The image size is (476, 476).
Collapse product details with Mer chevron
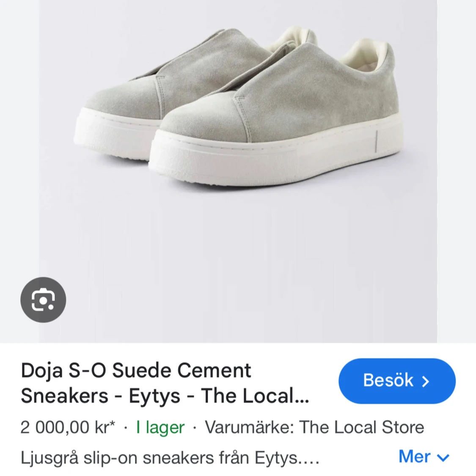pos(443,457)
